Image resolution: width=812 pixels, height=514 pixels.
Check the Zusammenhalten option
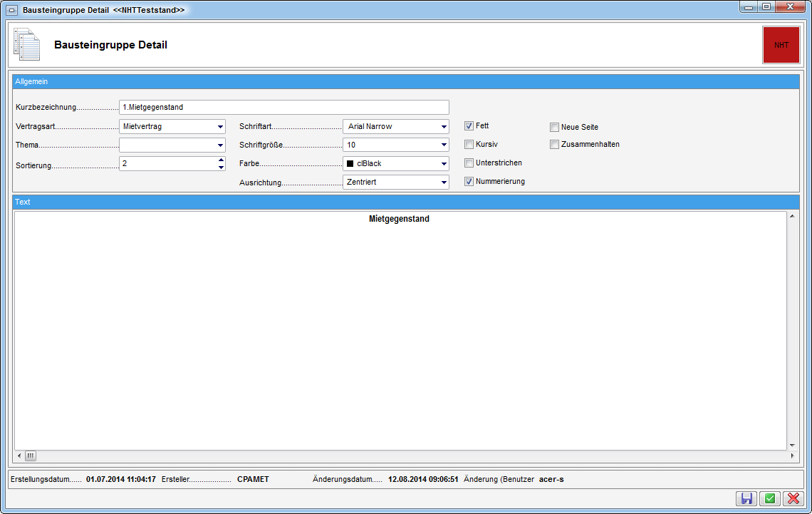554,145
